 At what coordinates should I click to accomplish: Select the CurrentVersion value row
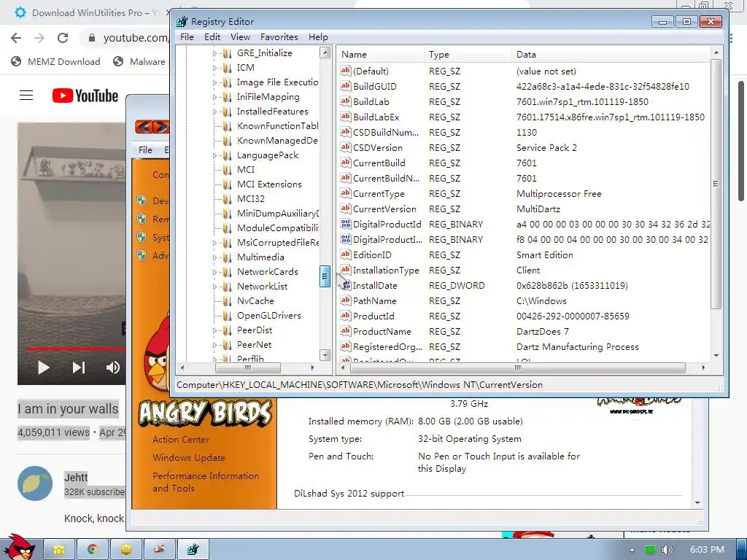[x=524, y=209]
